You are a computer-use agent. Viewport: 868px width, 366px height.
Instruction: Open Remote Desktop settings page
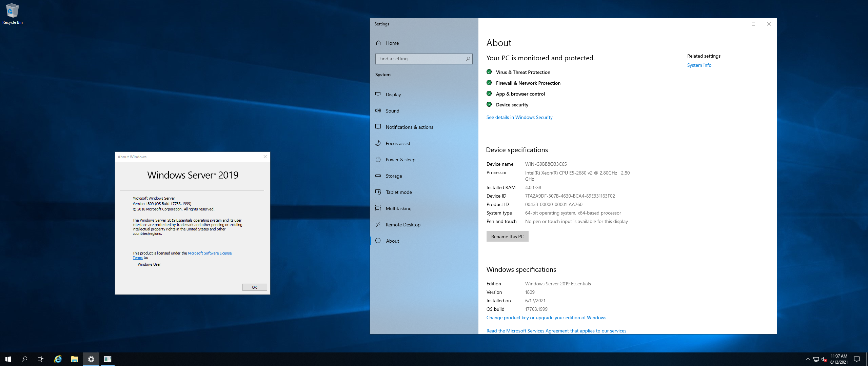tap(424, 225)
